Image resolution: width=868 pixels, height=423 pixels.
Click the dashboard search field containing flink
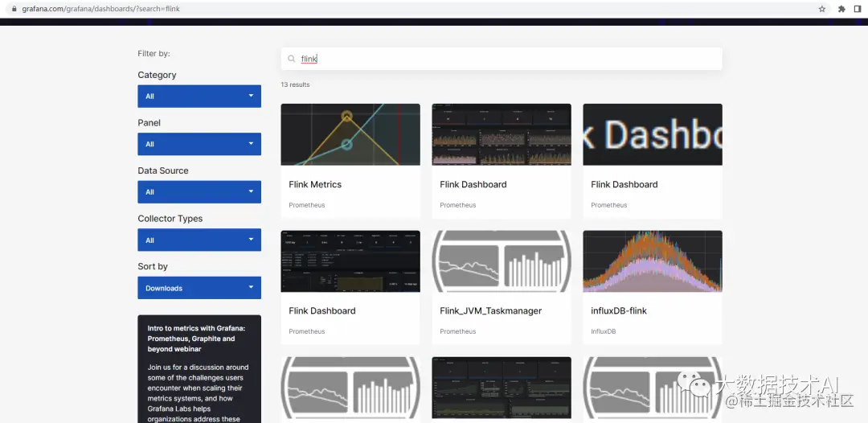pos(502,59)
